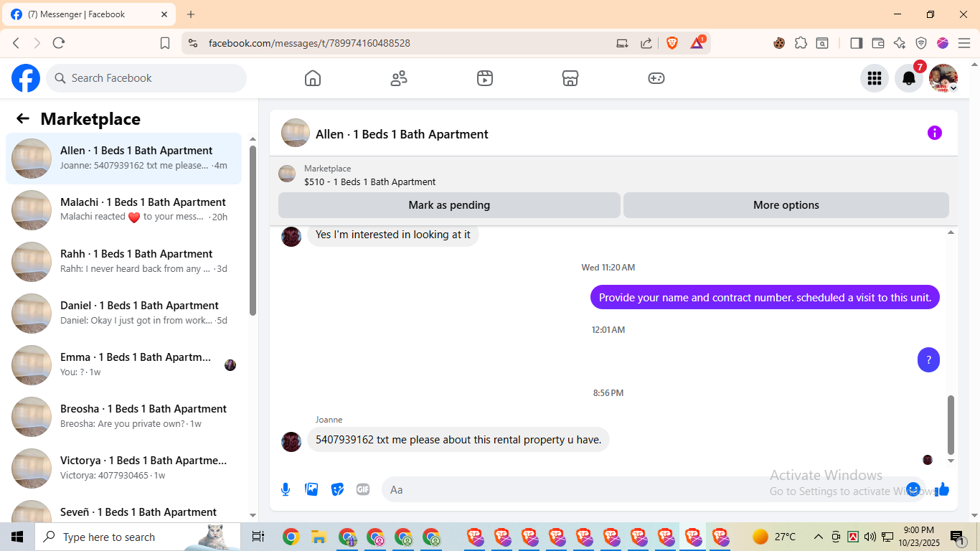This screenshot has width=980, height=551.
Task: Open the emoji picker in message box
Action: tap(913, 489)
